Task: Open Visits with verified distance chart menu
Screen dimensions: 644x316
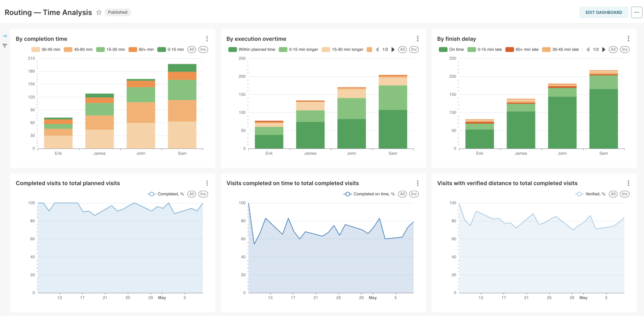Action: (x=628, y=183)
